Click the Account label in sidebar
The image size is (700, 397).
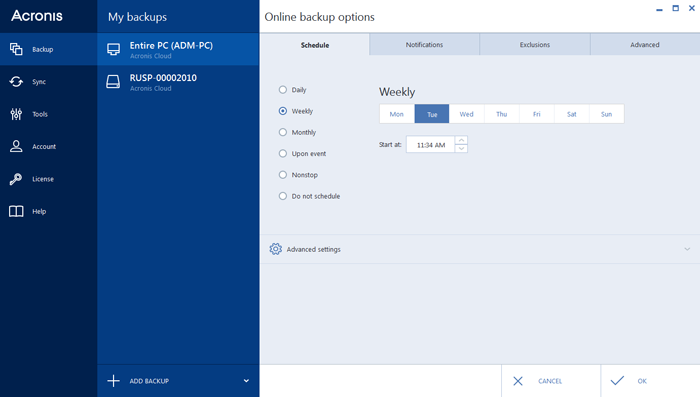[44, 146]
